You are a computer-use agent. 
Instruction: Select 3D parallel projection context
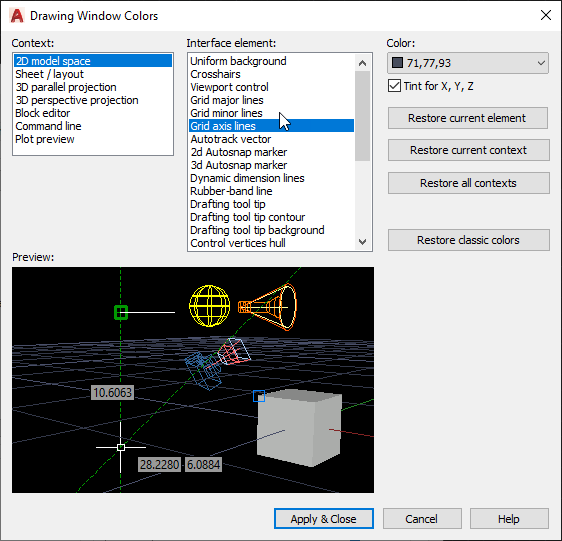click(x=66, y=87)
